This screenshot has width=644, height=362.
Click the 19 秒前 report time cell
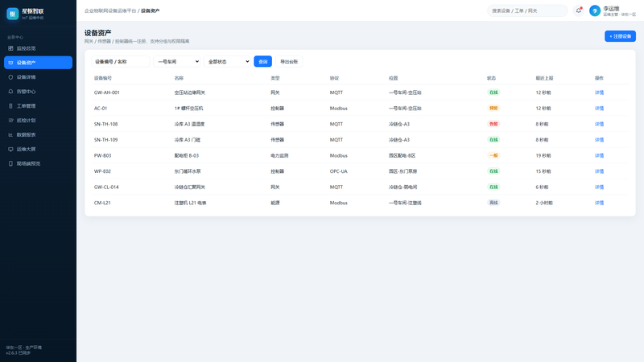point(543,155)
